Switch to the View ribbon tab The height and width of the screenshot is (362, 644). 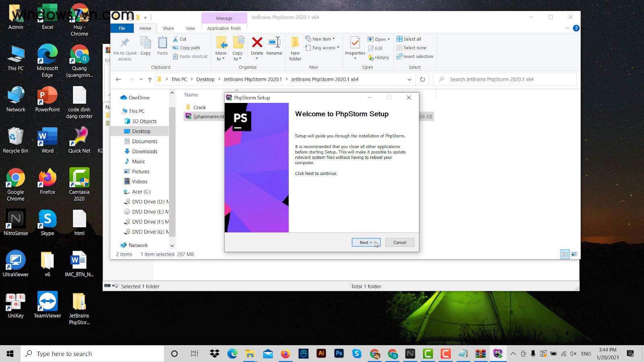tap(190, 28)
